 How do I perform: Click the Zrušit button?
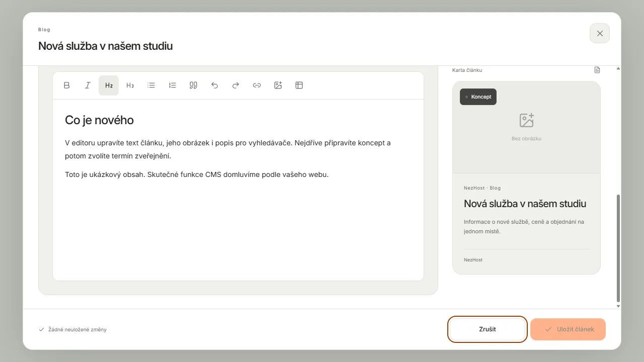pos(488,329)
